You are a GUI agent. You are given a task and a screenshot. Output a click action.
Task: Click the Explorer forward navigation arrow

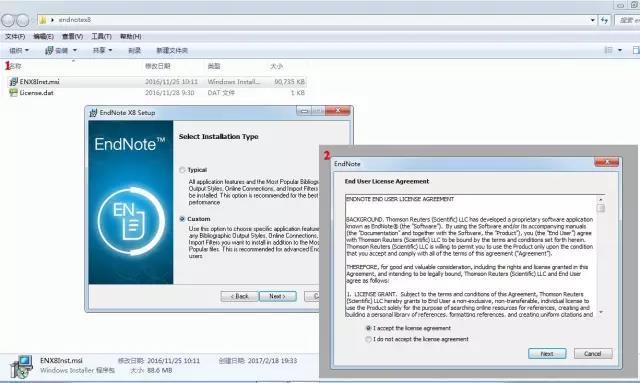pos(23,20)
